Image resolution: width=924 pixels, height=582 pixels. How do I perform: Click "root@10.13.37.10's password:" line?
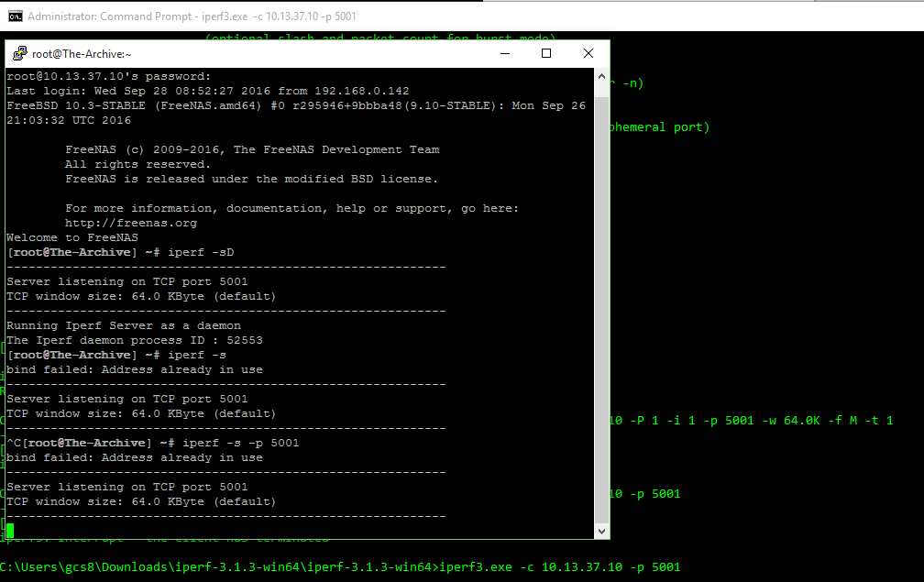108,77
